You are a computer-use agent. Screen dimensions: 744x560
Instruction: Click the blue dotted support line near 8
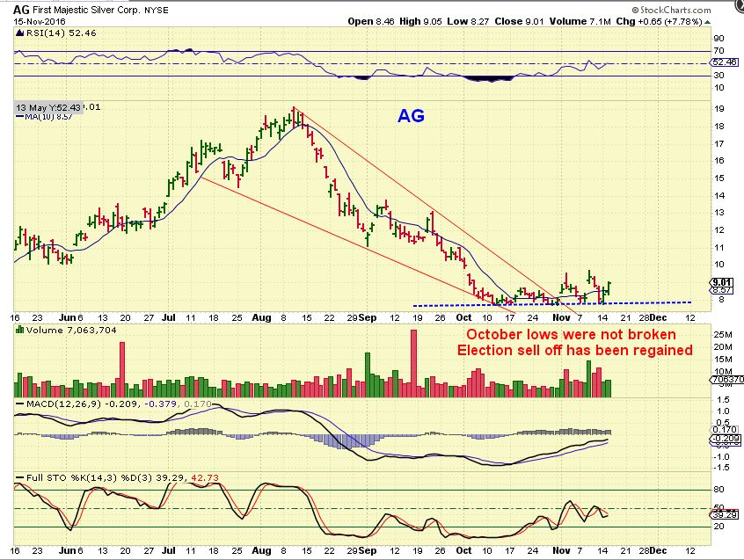pyautogui.click(x=552, y=304)
